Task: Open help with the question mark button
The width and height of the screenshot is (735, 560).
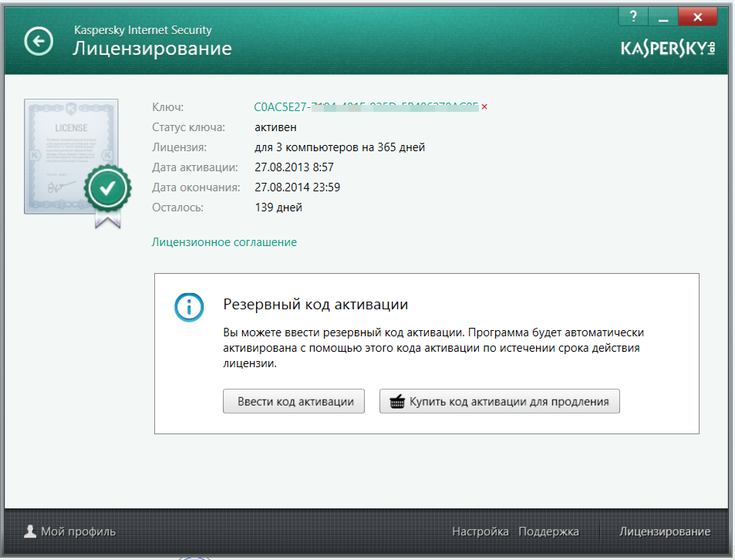Action: point(633,17)
